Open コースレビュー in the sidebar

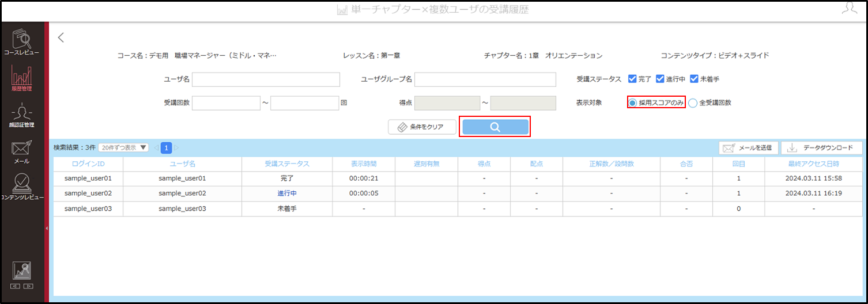[21, 41]
